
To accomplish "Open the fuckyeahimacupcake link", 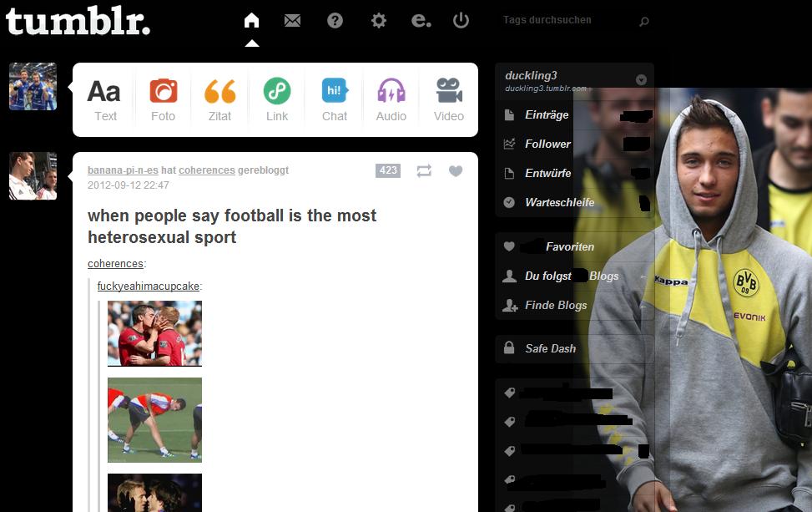I will coord(148,286).
